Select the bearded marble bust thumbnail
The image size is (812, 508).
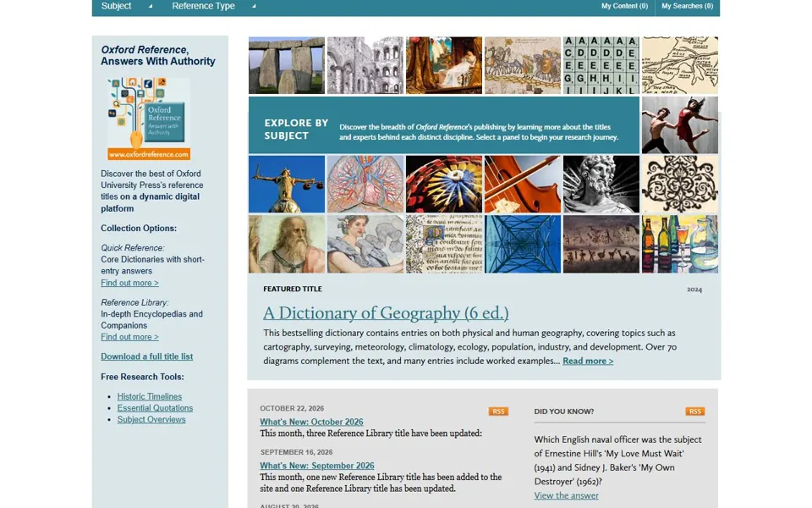click(x=601, y=184)
